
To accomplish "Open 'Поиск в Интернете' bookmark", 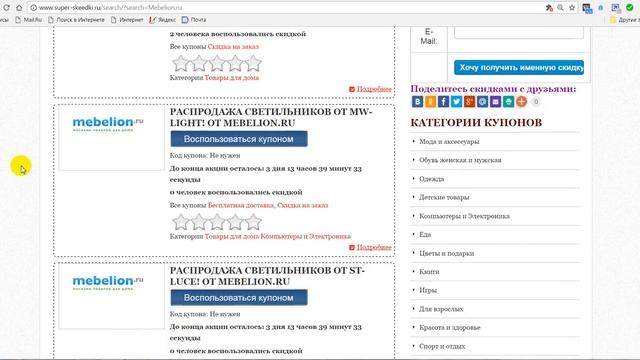I will pos(76,20).
